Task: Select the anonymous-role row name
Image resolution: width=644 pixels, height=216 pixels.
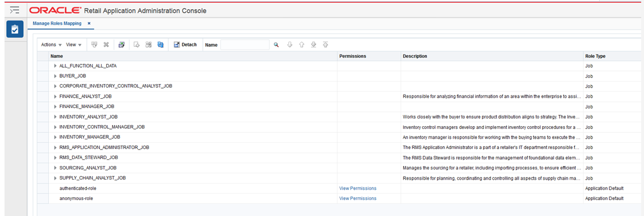Action: [77, 198]
